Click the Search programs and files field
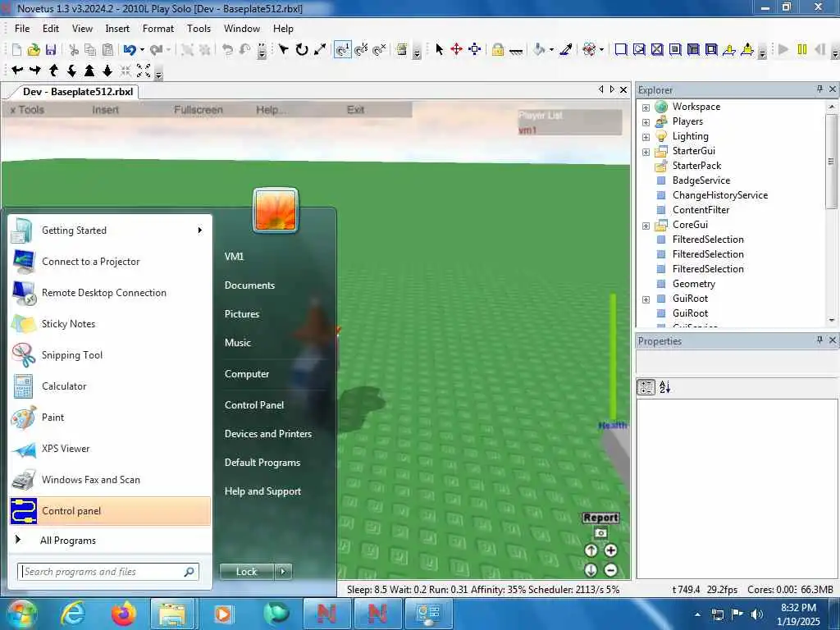Viewport: 840px width, 630px height. click(109, 572)
